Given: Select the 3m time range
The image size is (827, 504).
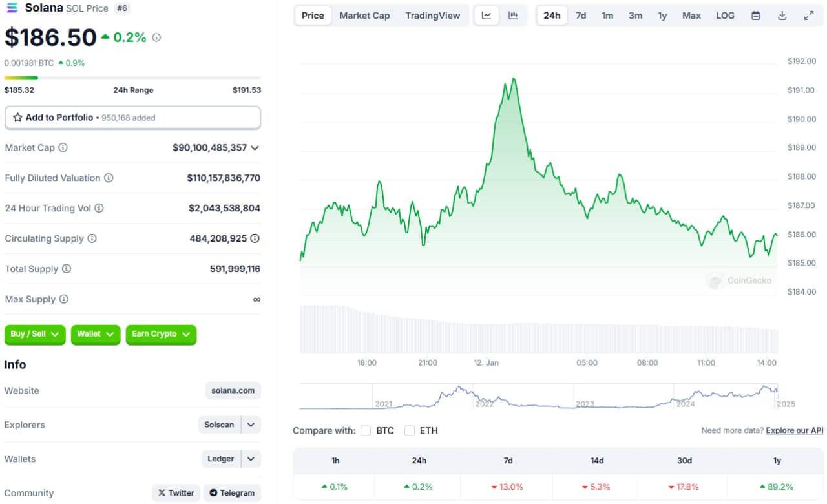Looking at the screenshot, I should [x=635, y=16].
